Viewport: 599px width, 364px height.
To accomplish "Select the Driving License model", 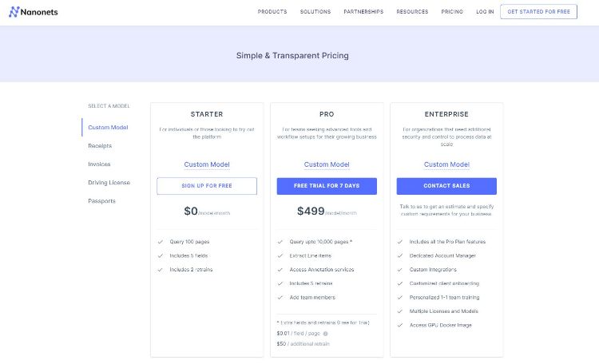I will tap(109, 182).
